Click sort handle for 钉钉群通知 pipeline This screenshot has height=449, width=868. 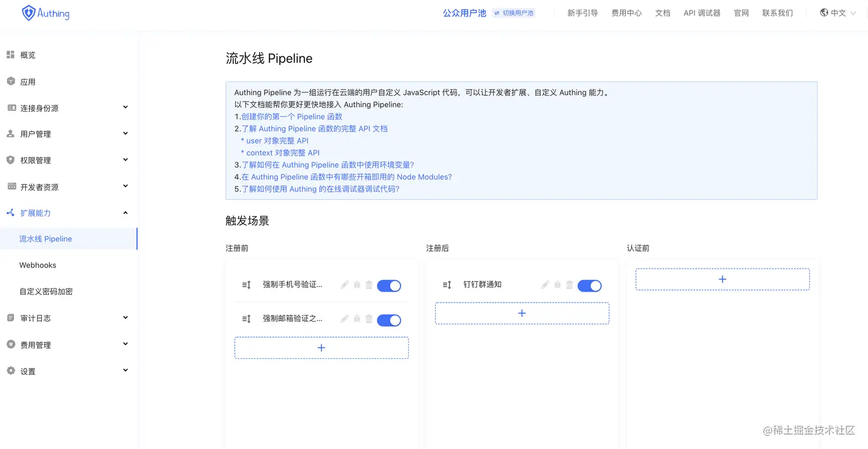click(x=447, y=284)
